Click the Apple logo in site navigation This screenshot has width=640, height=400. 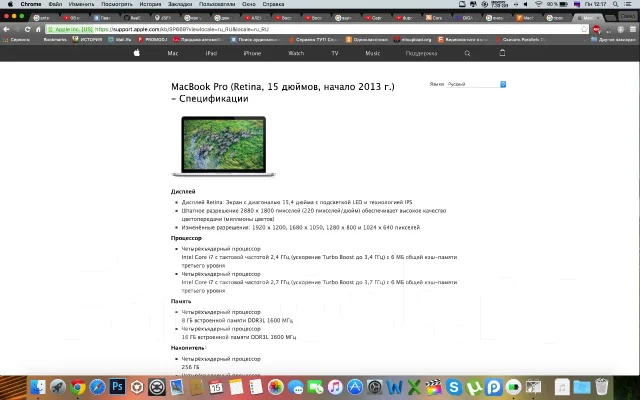137,53
